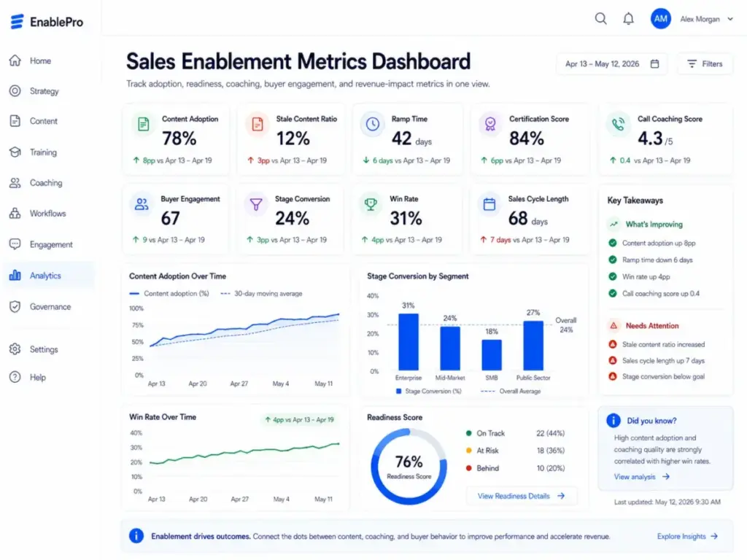The height and width of the screenshot is (560, 747).
Task: Click the info icon in bottom banner
Action: coord(136,536)
